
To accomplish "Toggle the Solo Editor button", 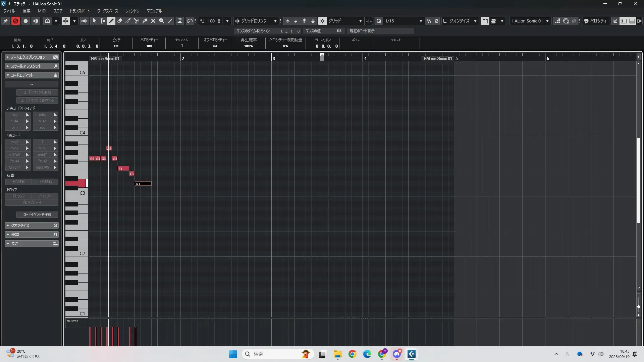I will point(15,21).
